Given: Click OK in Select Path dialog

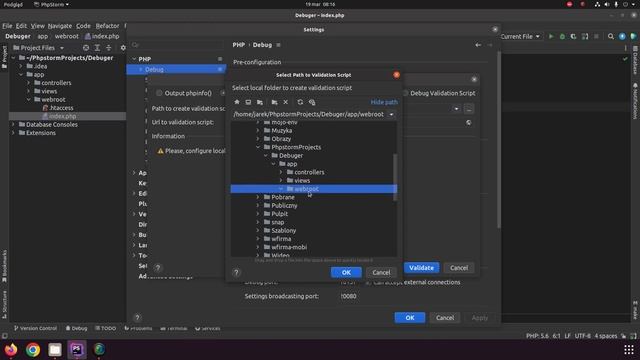Looking at the screenshot, I should [x=346, y=272].
